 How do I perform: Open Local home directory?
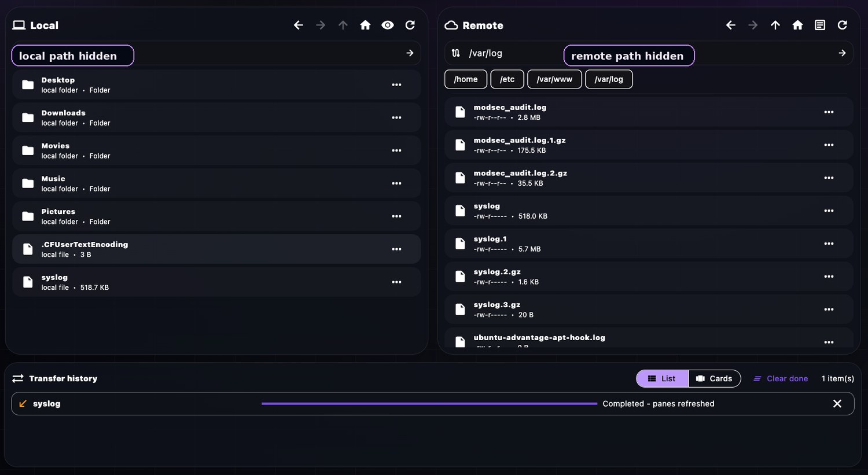coord(365,25)
